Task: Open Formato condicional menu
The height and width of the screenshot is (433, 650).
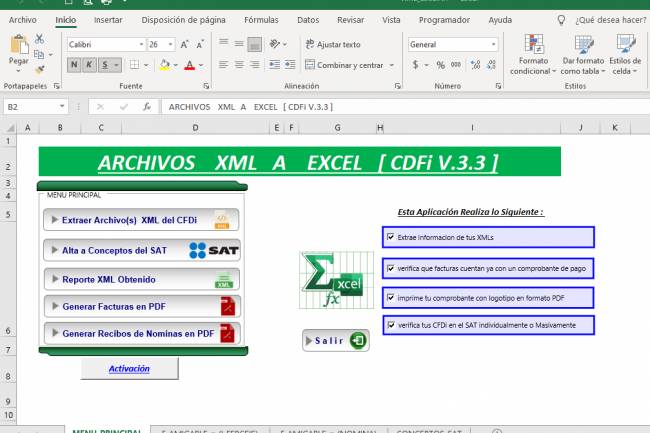Action: tap(533, 54)
